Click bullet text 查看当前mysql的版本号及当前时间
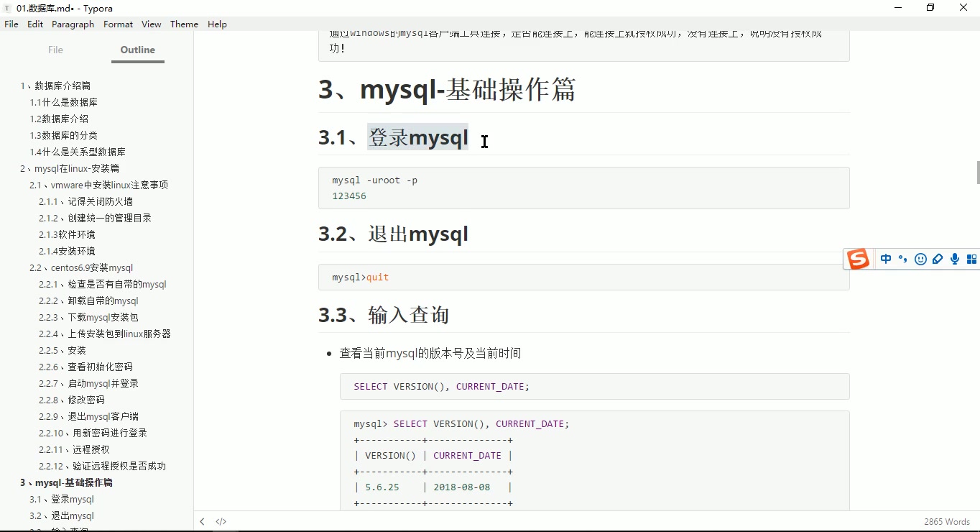 click(x=430, y=353)
